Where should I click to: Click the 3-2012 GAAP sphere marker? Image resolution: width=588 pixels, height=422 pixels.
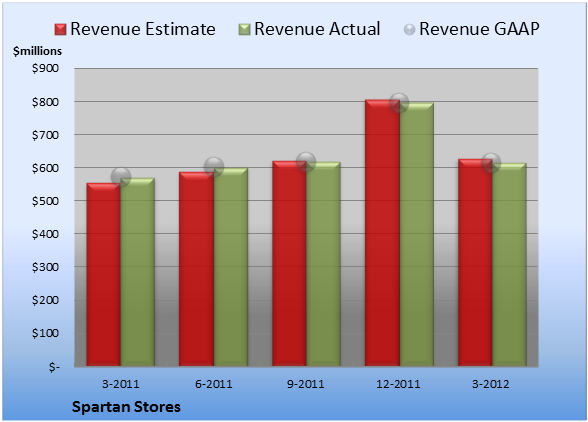[x=491, y=162]
